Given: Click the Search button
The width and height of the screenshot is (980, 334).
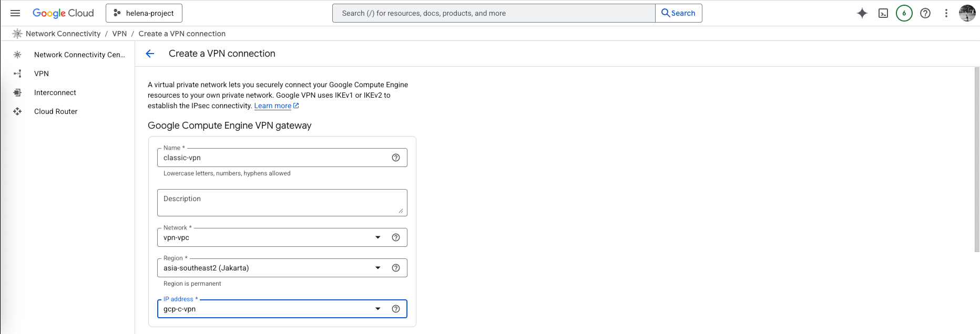Looking at the screenshot, I should pyautogui.click(x=678, y=13).
